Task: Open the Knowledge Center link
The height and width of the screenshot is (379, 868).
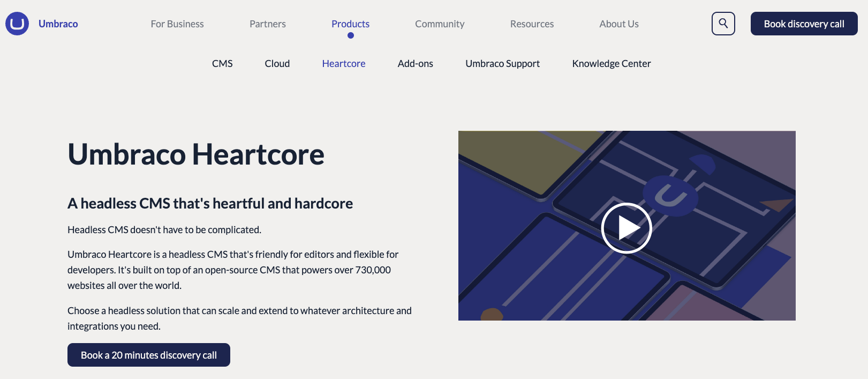Action: coord(611,63)
